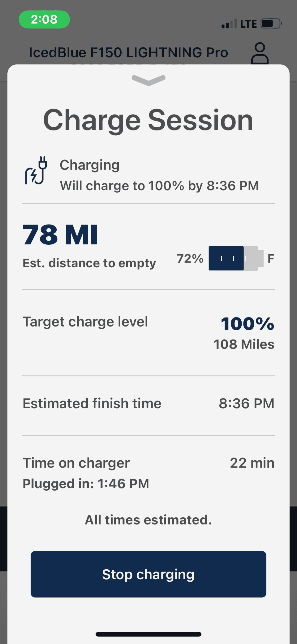Tap the Time on charger label

click(x=76, y=463)
